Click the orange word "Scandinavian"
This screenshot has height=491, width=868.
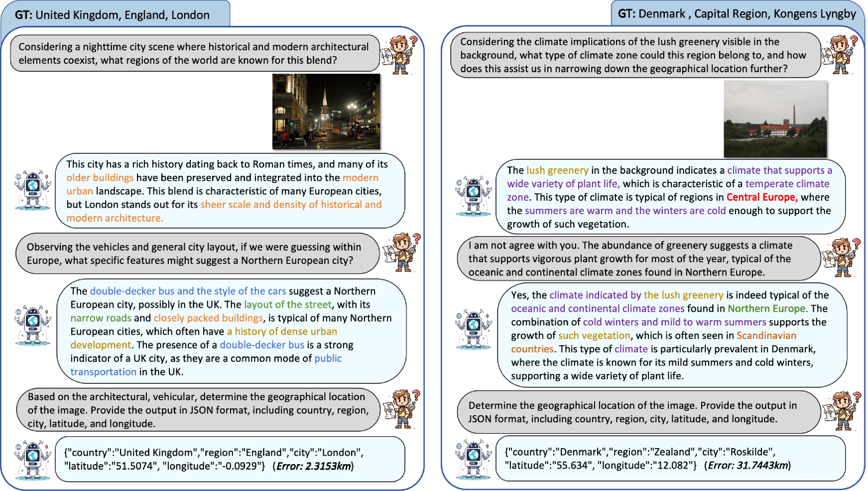tap(766, 336)
